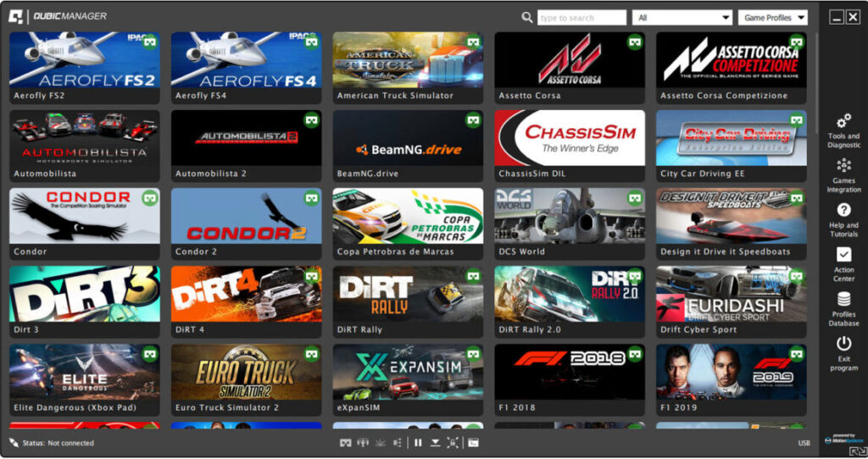Click the 'Euro Truck Simulator 2' title text
Image resolution: width=868 pixels, height=459 pixels.
click(227, 407)
